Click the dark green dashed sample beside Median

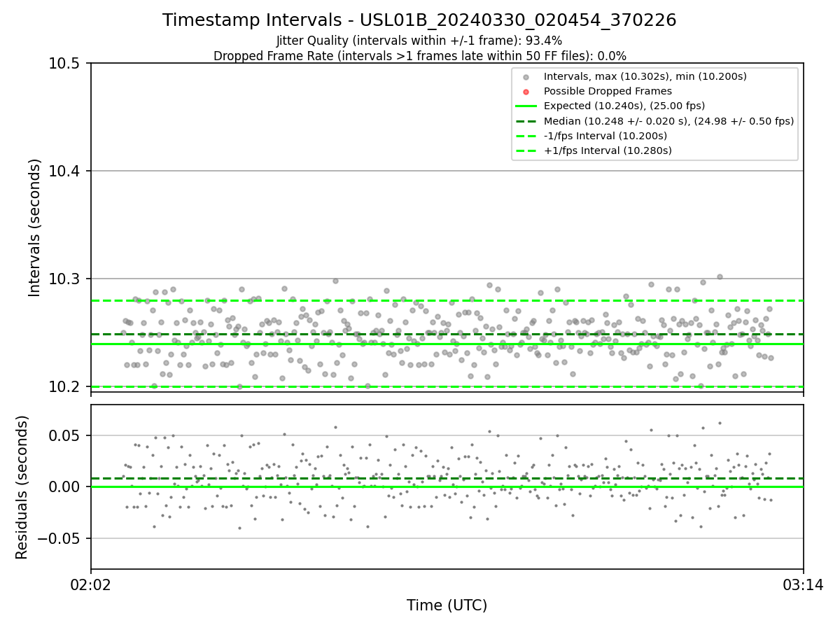pyautogui.click(x=526, y=121)
